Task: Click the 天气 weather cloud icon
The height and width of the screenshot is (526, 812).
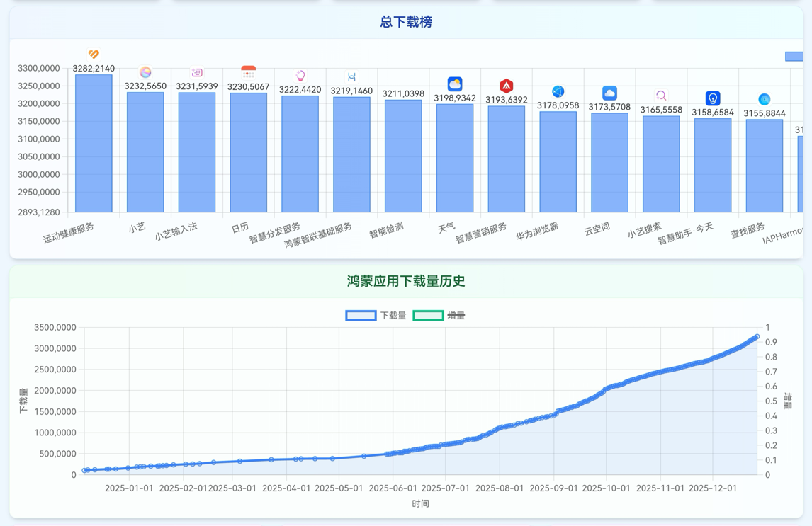Action: coord(455,84)
